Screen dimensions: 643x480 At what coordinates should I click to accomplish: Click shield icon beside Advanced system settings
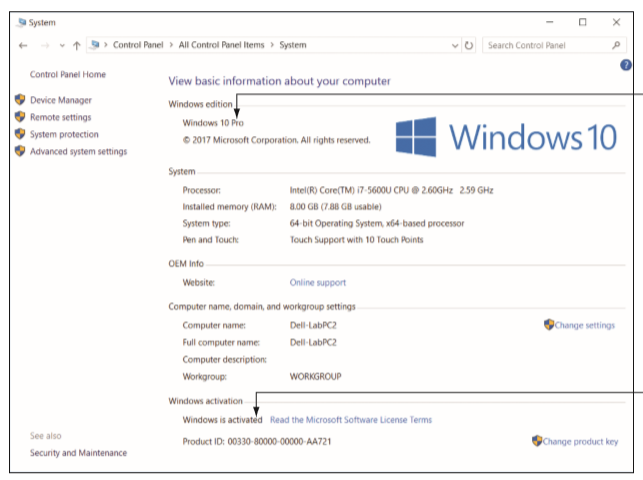pyautogui.click(x=20, y=151)
